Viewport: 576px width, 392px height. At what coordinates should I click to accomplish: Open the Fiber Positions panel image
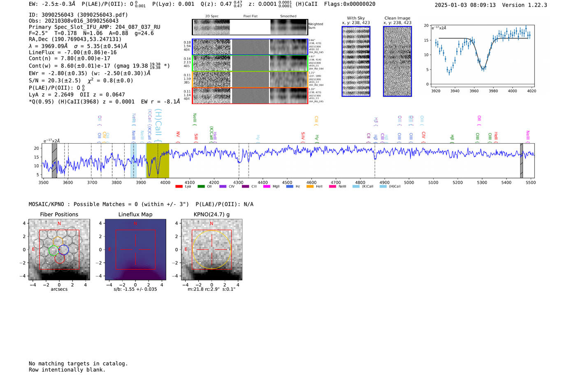[59, 250]
